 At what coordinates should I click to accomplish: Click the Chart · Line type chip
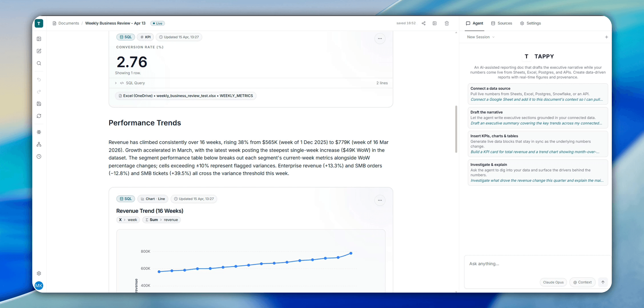tap(153, 199)
